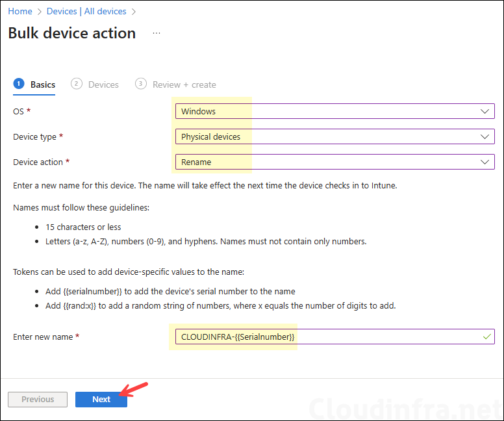Image resolution: width=504 pixels, height=421 pixels.
Task: Click the chevron of the OS dropdown
Action: 485,111
